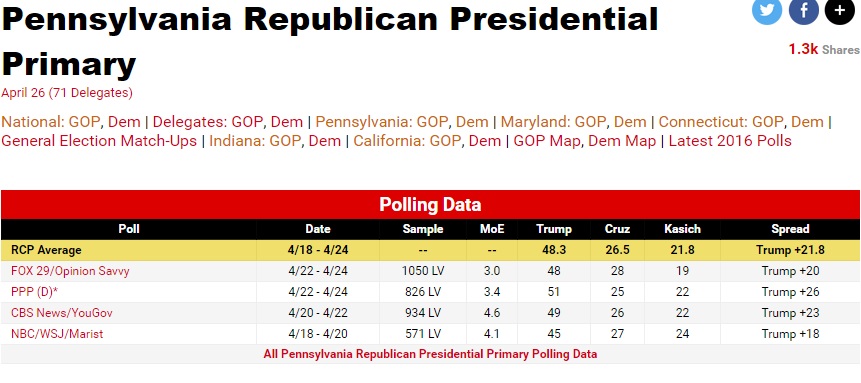Open California Dem polls link
This screenshot has height=383, width=861.
pyautogui.click(x=485, y=141)
